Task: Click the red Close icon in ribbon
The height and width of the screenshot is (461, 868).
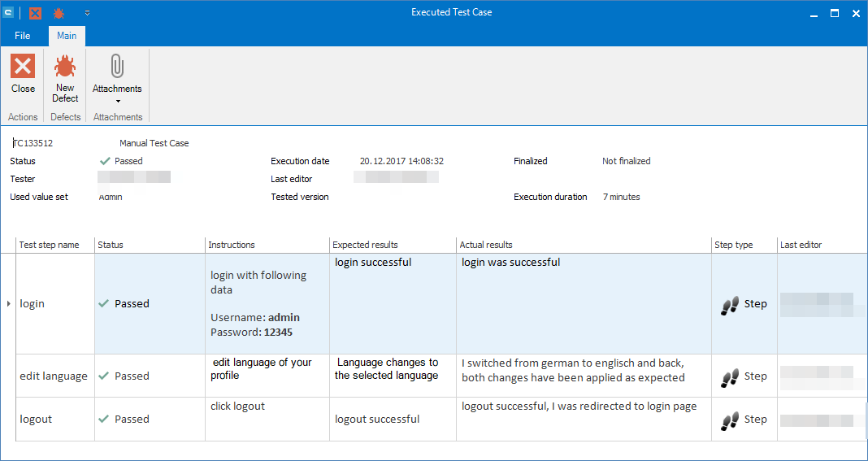Action: 23,67
